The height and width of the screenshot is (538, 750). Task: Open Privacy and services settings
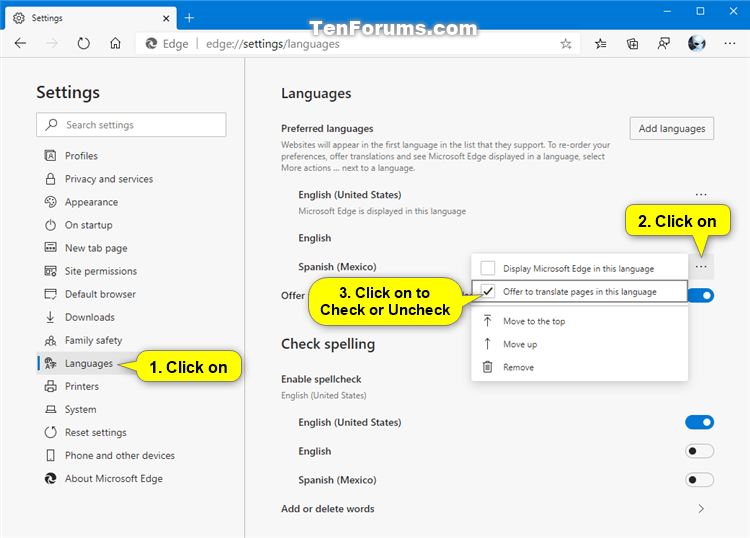pos(109,179)
